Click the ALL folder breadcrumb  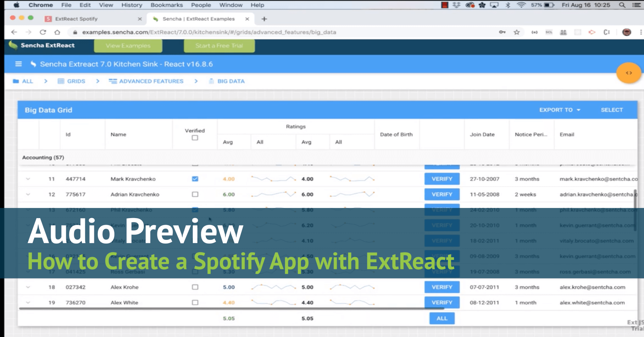coord(23,81)
